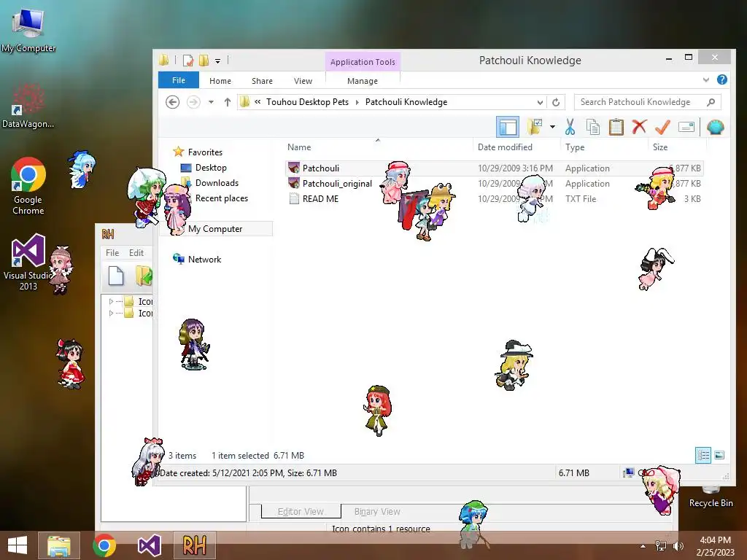The image size is (747, 560).
Task: Expand the address bar history dropdown
Action: pos(540,102)
